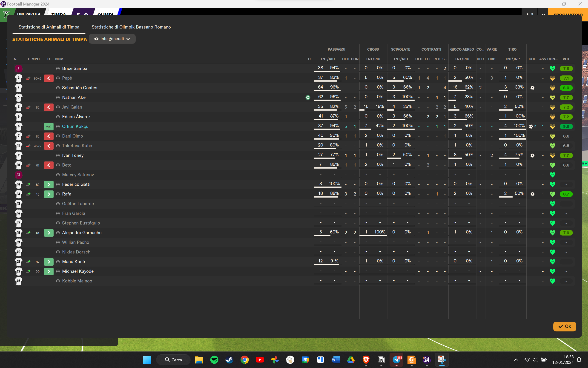The image size is (588, 368).
Task: Switch to Statistiche di Olimpik Bassano Romano tab
Action: (131, 27)
